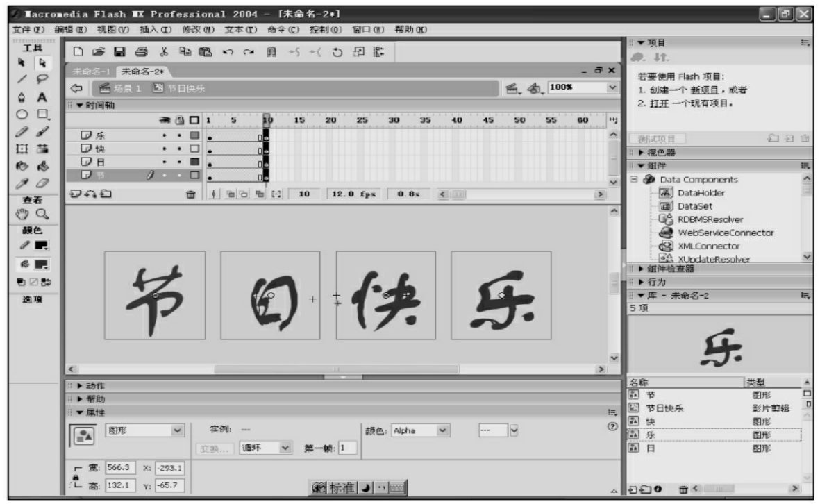Select the Text tool

coord(42,97)
